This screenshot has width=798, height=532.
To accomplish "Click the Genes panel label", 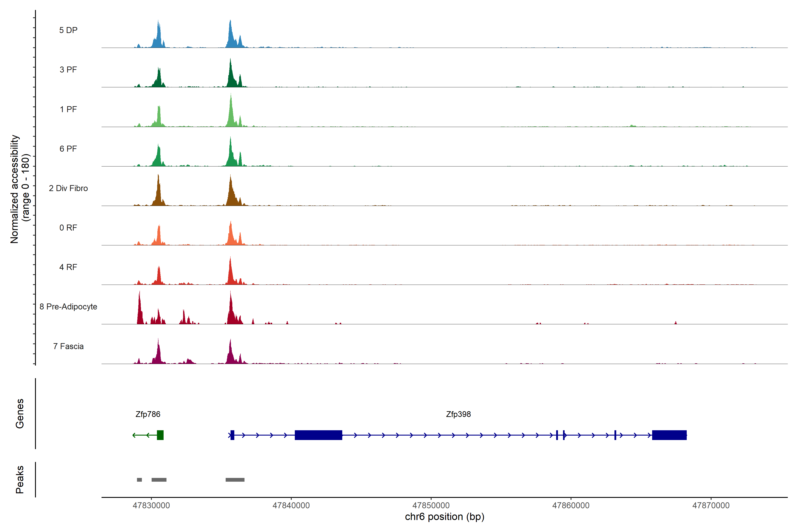I will tap(20, 414).
